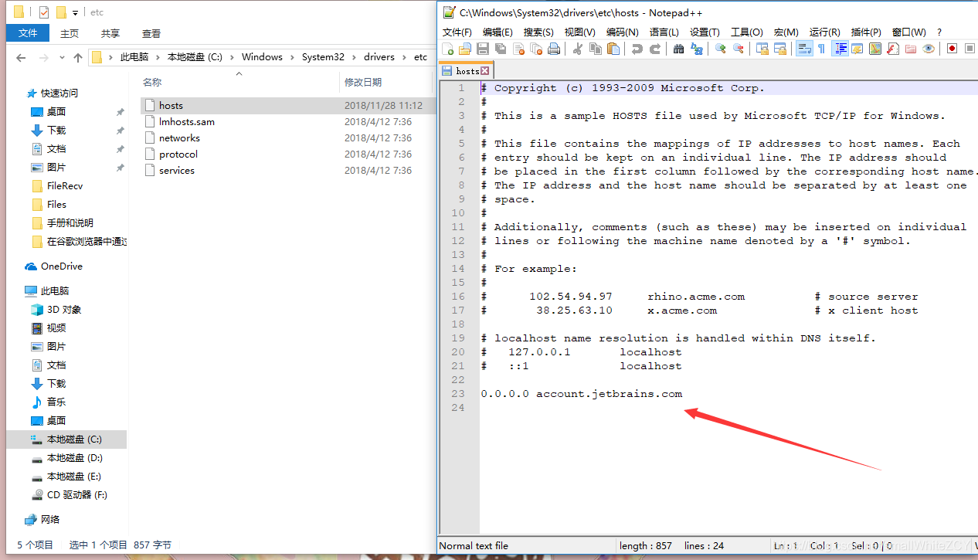The height and width of the screenshot is (560, 978).
Task: Open the 编辑(E) menu
Action: (x=497, y=32)
